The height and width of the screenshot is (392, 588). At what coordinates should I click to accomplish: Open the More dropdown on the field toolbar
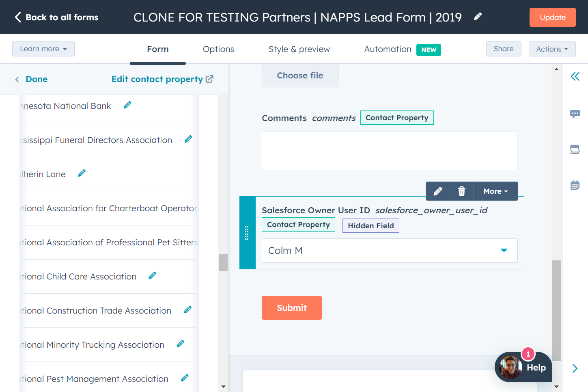[495, 191]
